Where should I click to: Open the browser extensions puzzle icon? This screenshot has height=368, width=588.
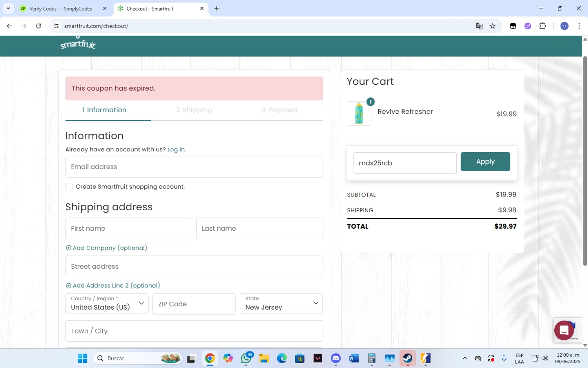(543, 26)
